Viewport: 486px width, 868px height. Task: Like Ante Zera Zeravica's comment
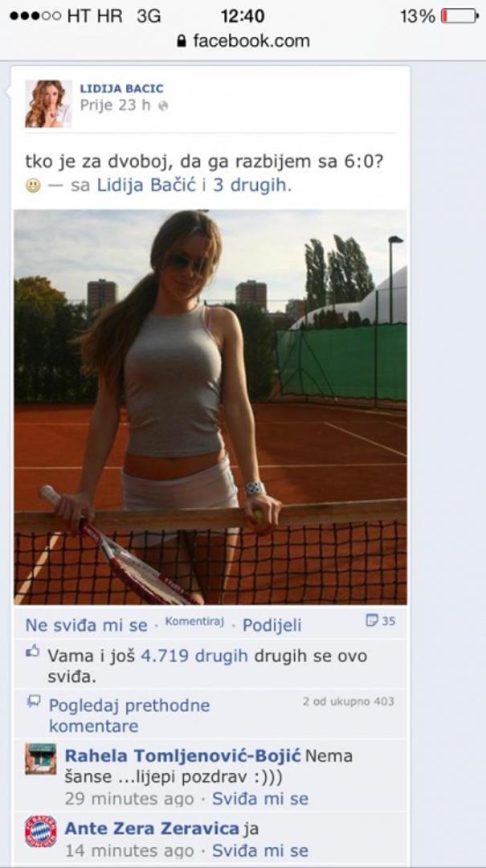tap(260, 850)
